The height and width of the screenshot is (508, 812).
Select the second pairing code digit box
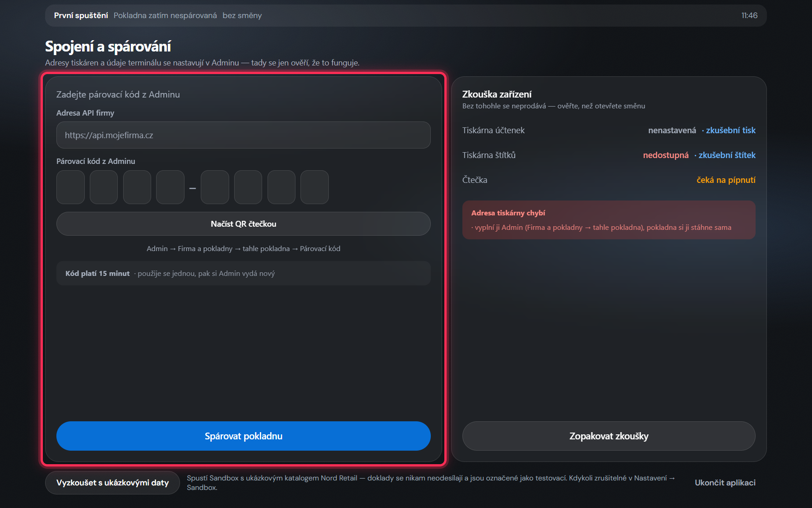pyautogui.click(x=104, y=187)
